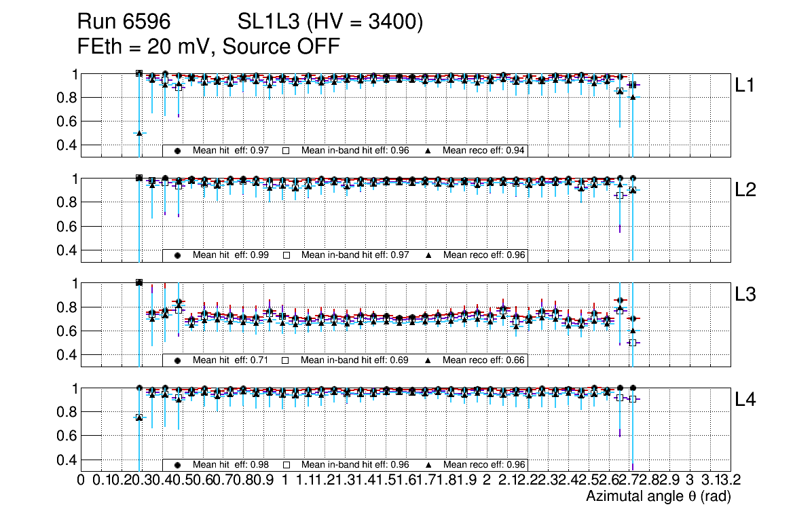This screenshot has height=524, width=812.
Task: Click the filled circle legend marker in L1 panel
Action: [178, 151]
